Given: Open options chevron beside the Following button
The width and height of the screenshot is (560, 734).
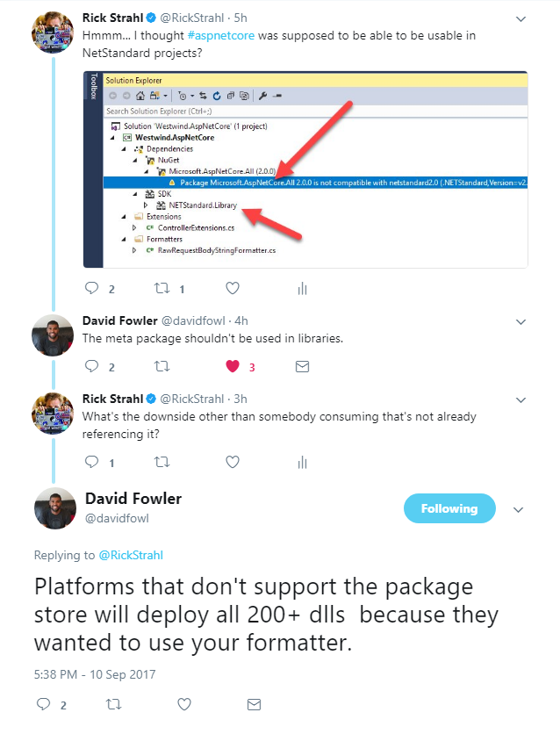Looking at the screenshot, I should tap(519, 510).
